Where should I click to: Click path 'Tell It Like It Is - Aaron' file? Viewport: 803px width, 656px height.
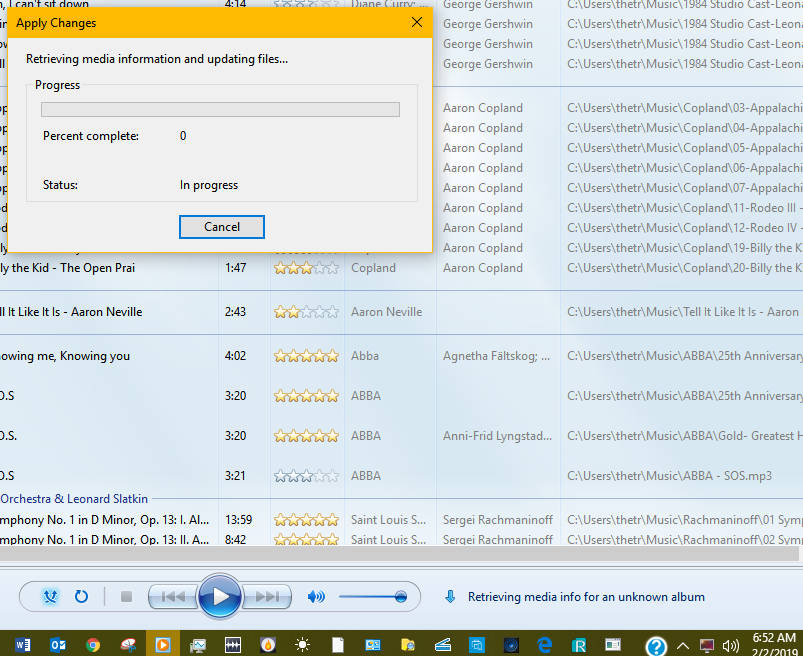[683, 312]
